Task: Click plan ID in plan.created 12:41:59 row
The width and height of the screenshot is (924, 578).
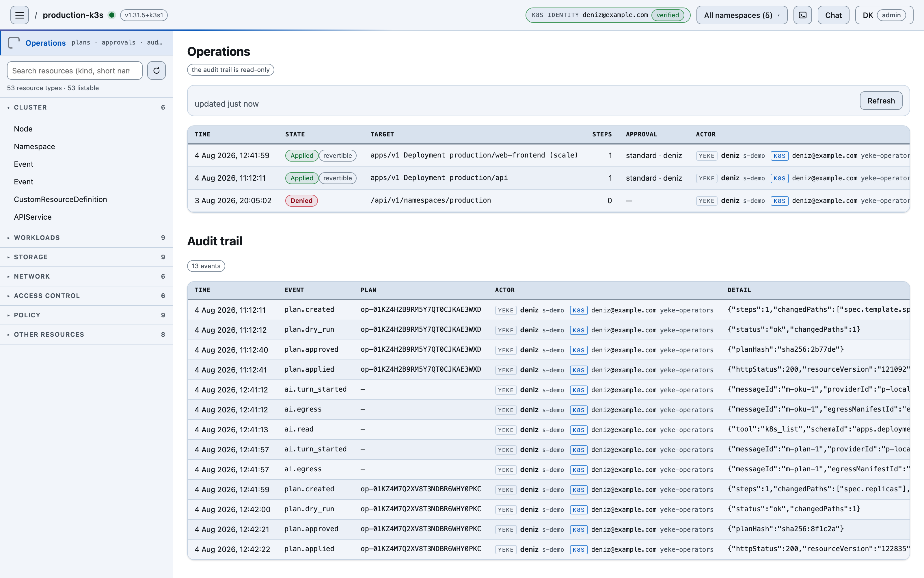Action: point(421,489)
